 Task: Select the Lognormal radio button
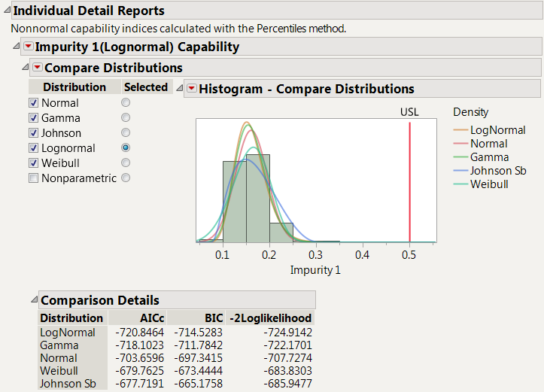[x=126, y=147]
